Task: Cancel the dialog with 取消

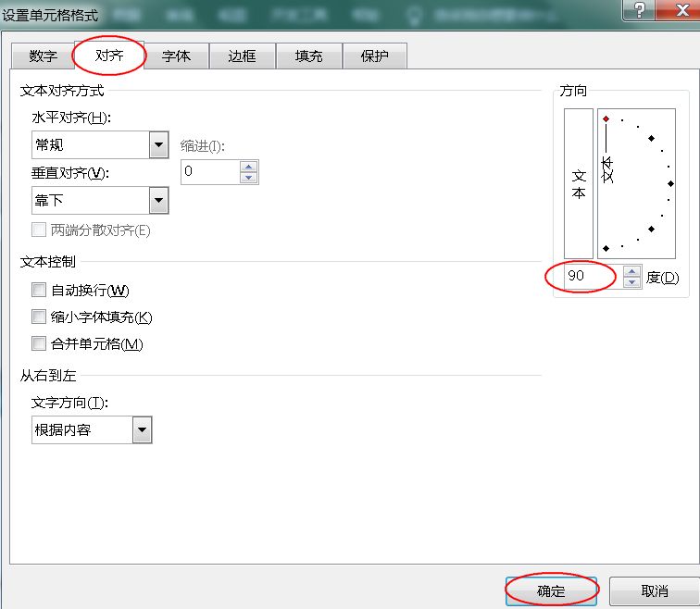Action: 655,591
